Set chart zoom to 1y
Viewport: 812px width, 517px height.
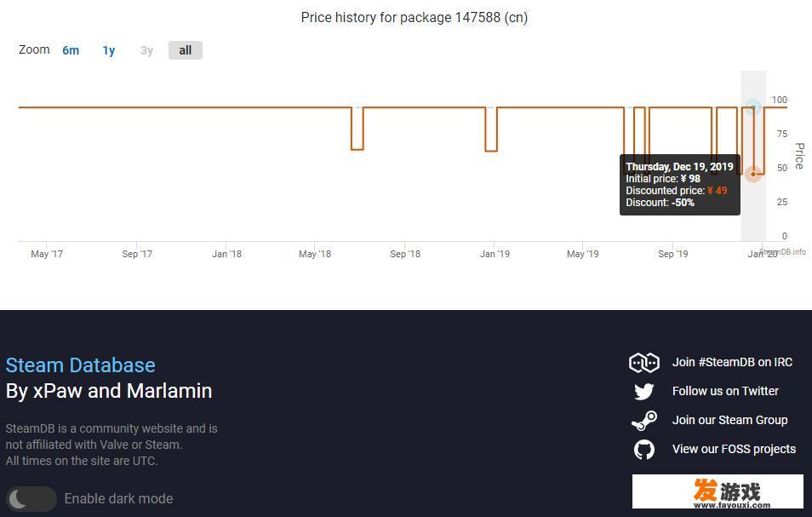coord(109,50)
